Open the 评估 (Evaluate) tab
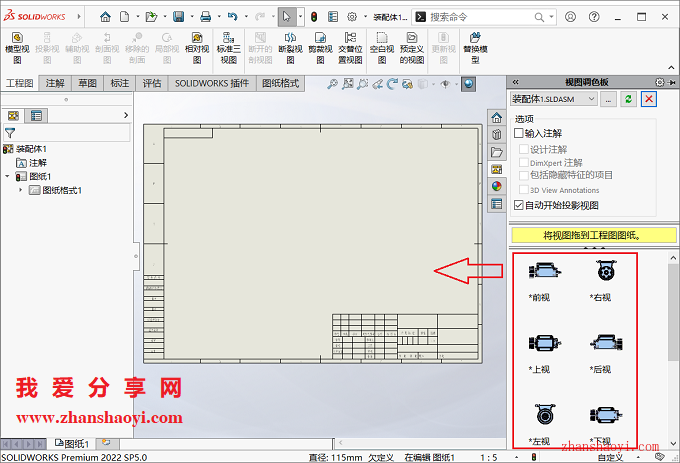This screenshot has height=463, width=680. [152, 83]
